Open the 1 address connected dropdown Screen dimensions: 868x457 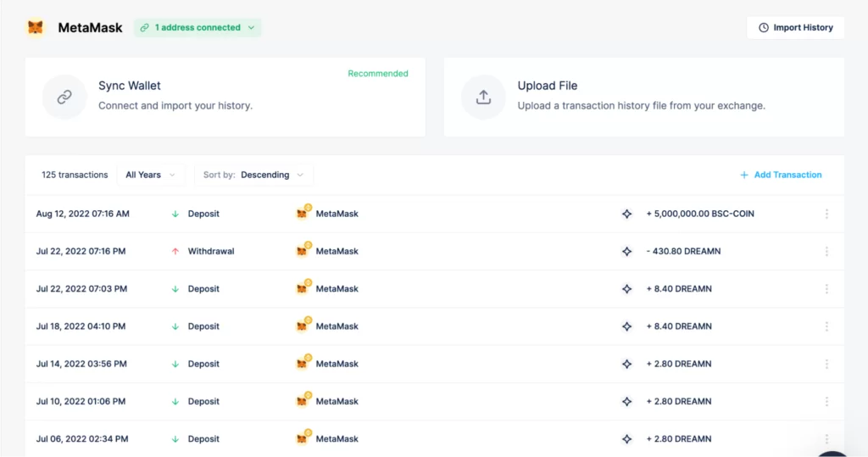click(x=198, y=27)
